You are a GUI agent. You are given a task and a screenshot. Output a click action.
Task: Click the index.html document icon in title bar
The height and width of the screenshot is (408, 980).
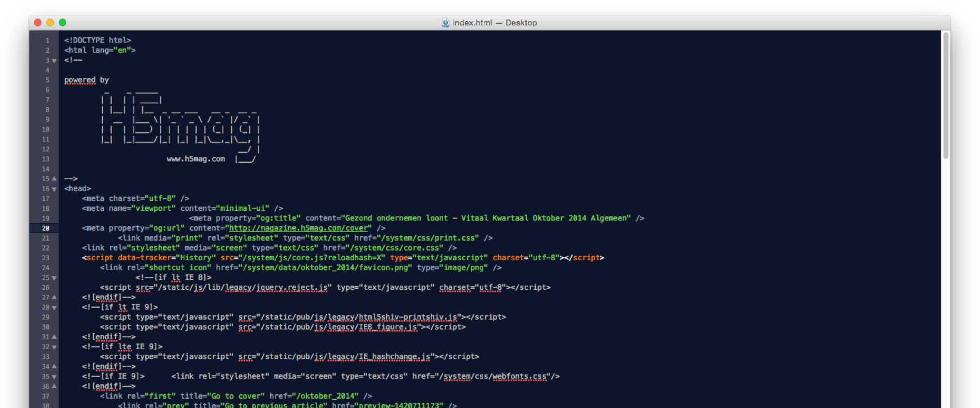coord(446,22)
